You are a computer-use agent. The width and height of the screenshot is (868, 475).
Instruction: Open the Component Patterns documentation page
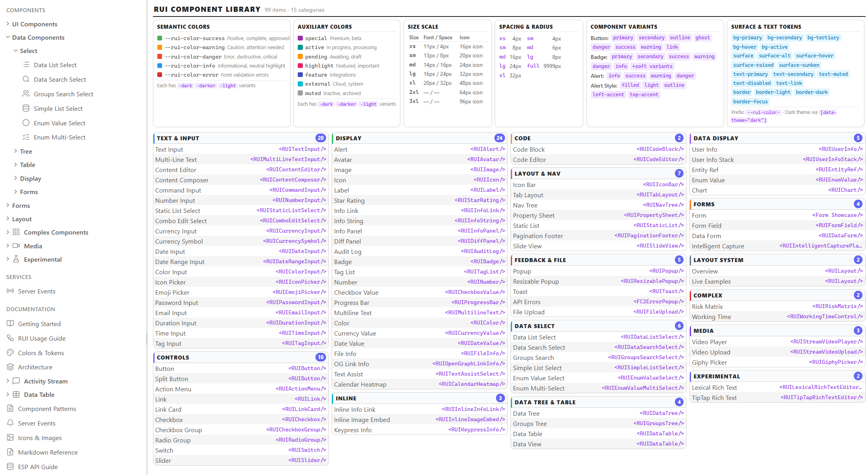(x=47, y=409)
